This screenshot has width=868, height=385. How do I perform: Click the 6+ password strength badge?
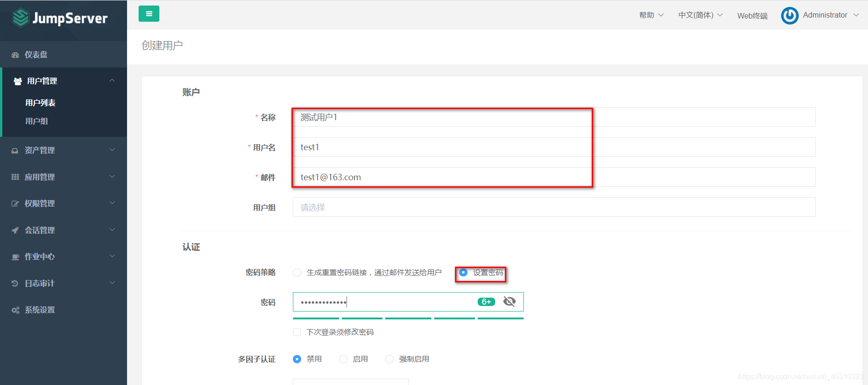tap(486, 302)
